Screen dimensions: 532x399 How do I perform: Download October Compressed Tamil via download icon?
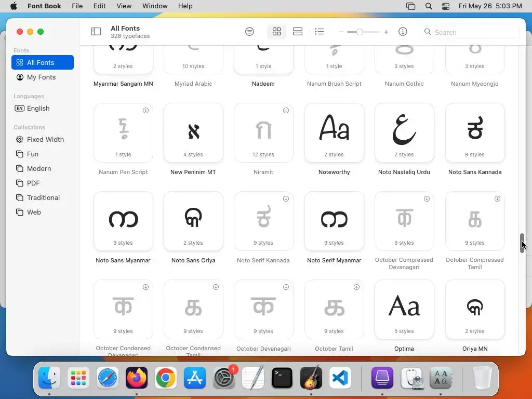click(x=497, y=199)
